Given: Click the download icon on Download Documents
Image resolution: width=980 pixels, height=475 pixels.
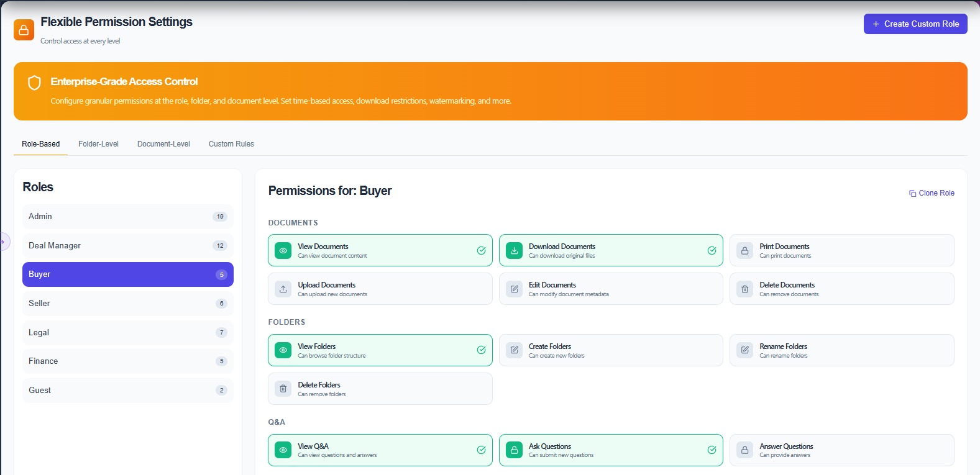Looking at the screenshot, I should tap(514, 251).
